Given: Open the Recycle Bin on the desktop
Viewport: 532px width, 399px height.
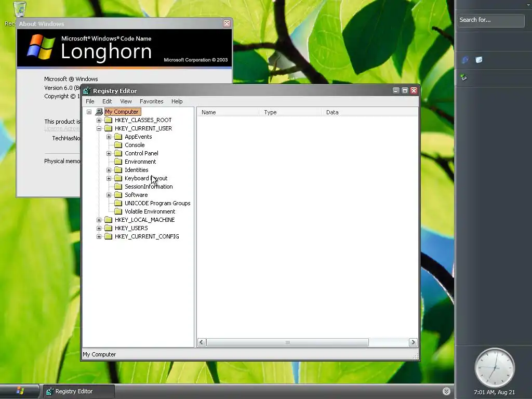Looking at the screenshot, I should [20, 9].
